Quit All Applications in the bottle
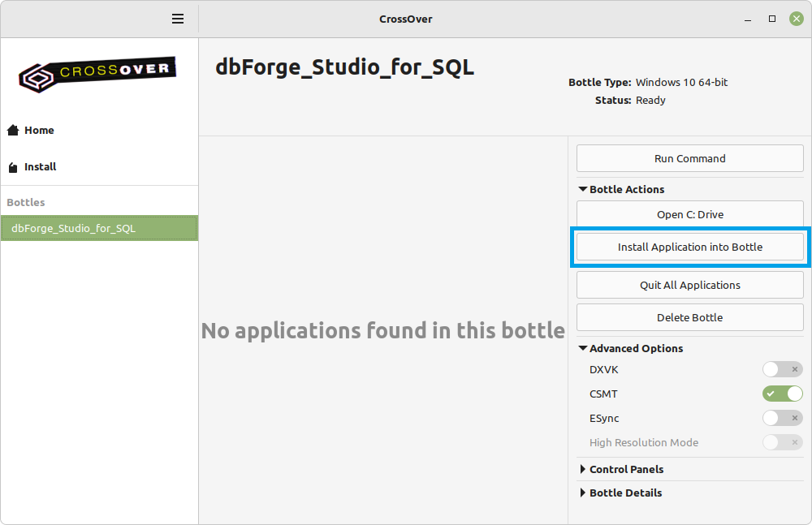 (689, 285)
